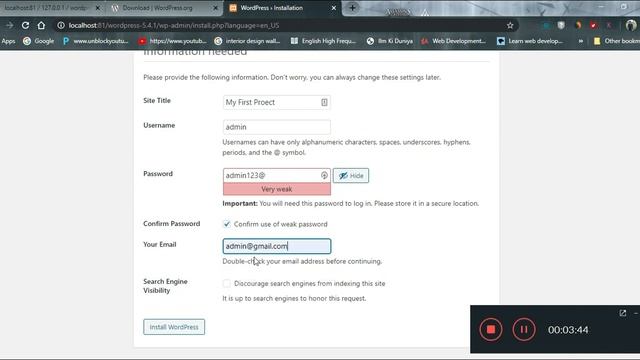
Task: Stop the screen recording
Action: point(491,329)
